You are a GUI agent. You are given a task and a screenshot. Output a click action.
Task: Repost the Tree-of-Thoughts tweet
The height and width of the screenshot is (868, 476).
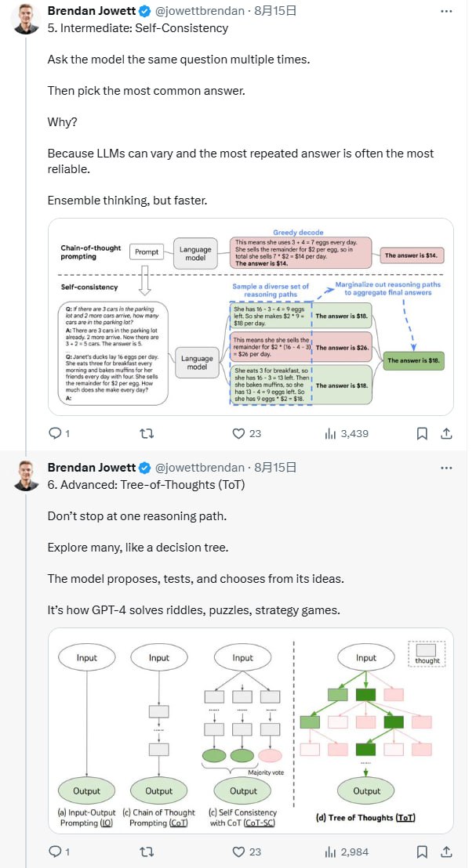point(146,852)
